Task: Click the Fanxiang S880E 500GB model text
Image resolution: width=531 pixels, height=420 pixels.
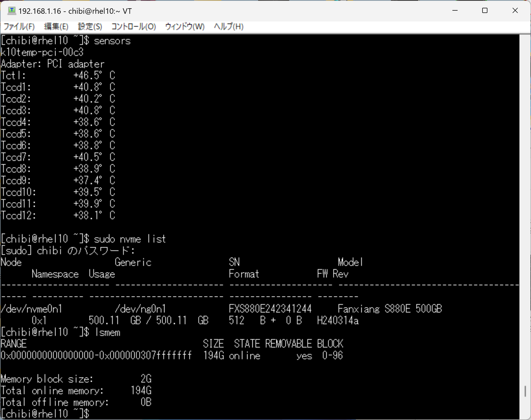Action: [x=390, y=309]
